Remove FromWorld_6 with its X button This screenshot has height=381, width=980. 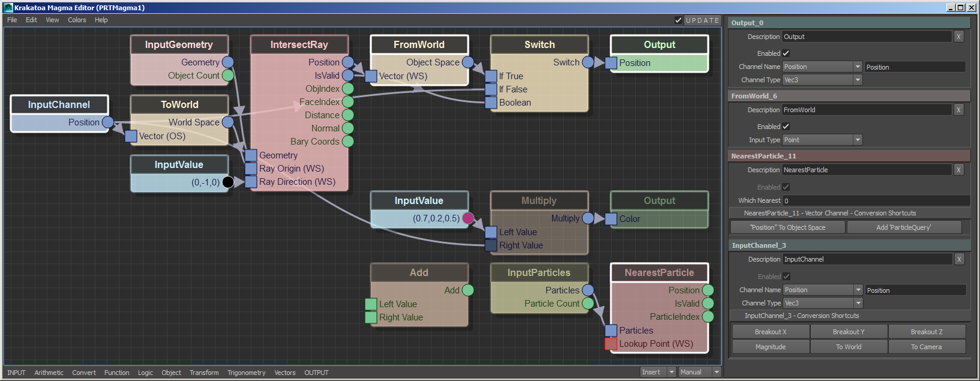click(958, 110)
